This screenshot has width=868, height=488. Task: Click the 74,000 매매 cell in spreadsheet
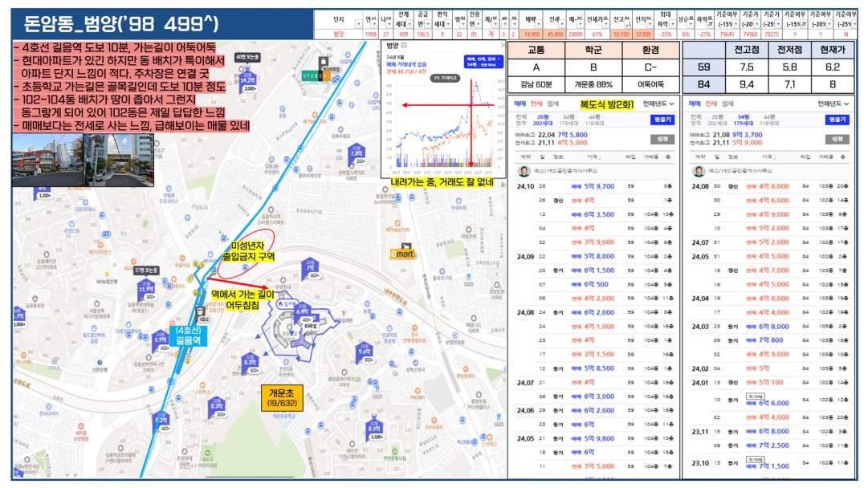[532, 35]
